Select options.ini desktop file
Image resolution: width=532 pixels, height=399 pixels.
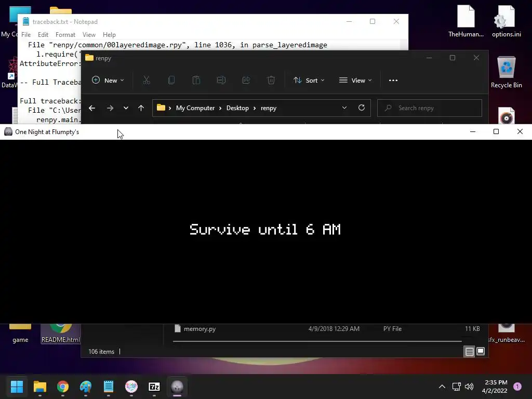(x=506, y=21)
